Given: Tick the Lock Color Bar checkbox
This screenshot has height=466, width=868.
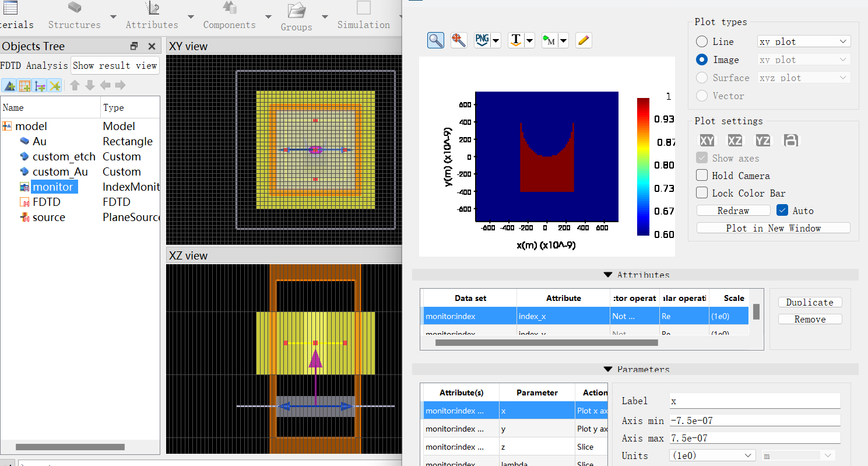Looking at the screenshot, I should coord(702,193).
